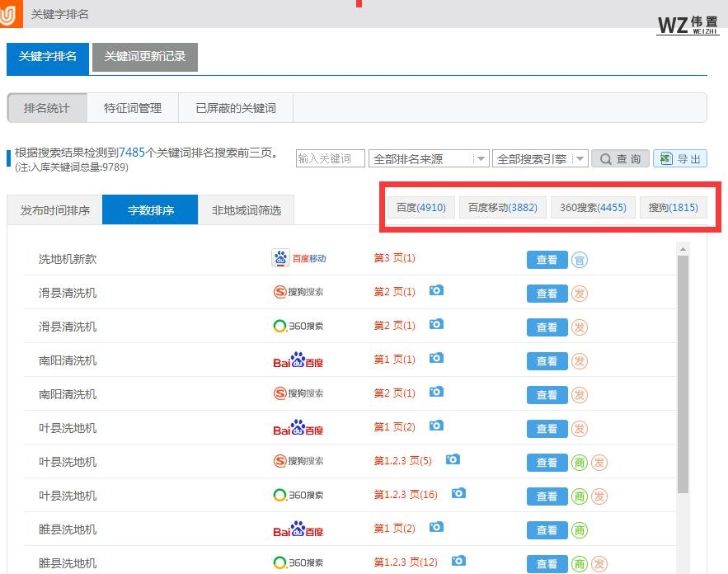Click the orange logo in the top-left corner
This screenshot has height=574, width=728.
[10, 12]
